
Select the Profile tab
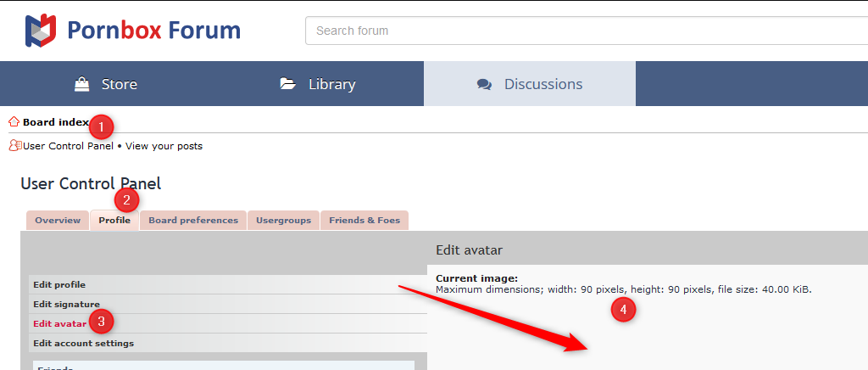pyautogui.click(x=114, y=221)
